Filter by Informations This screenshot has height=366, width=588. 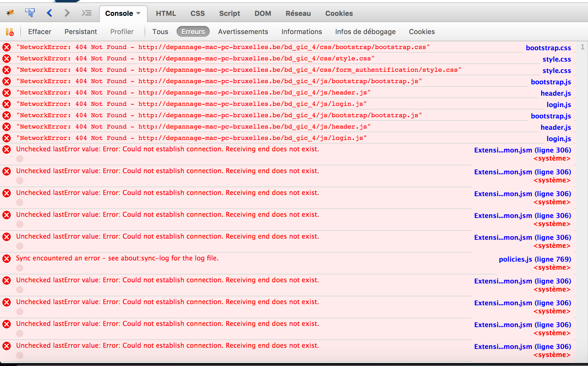coord(301,32)
